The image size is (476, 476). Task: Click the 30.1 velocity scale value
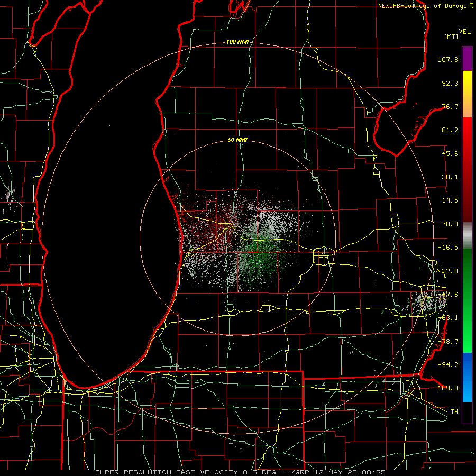[x=450, y=177]
